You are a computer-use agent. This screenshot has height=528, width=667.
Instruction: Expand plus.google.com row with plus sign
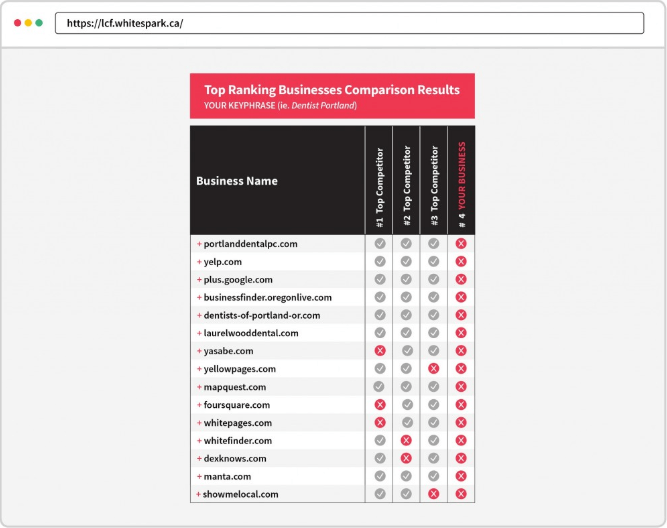pyautogui.click(x=199, y=280)
